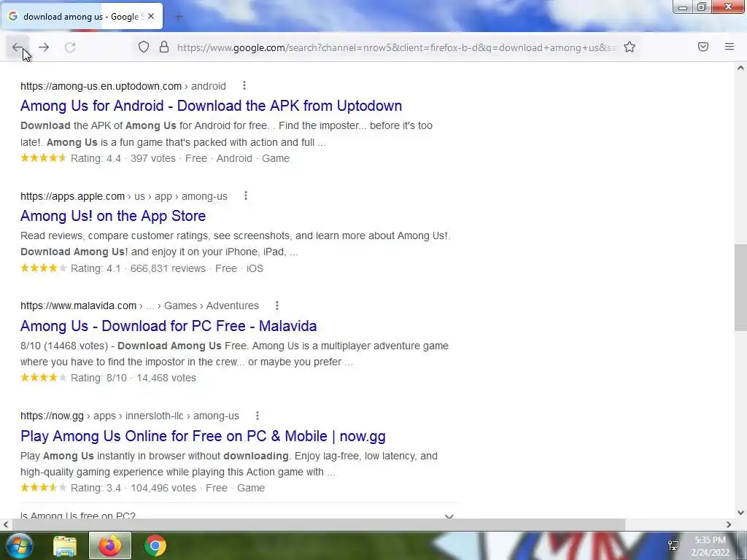Click the network tray icon

point(673,545)
